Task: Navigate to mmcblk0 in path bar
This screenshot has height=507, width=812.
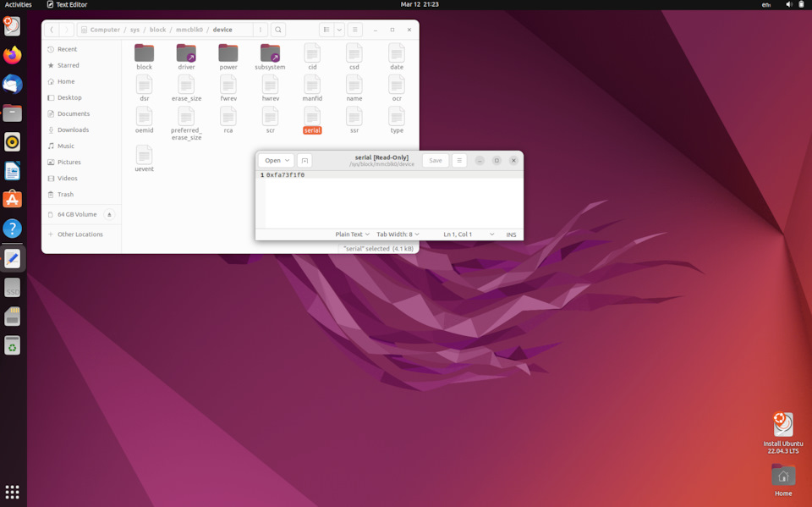Action: click(189, 30)
